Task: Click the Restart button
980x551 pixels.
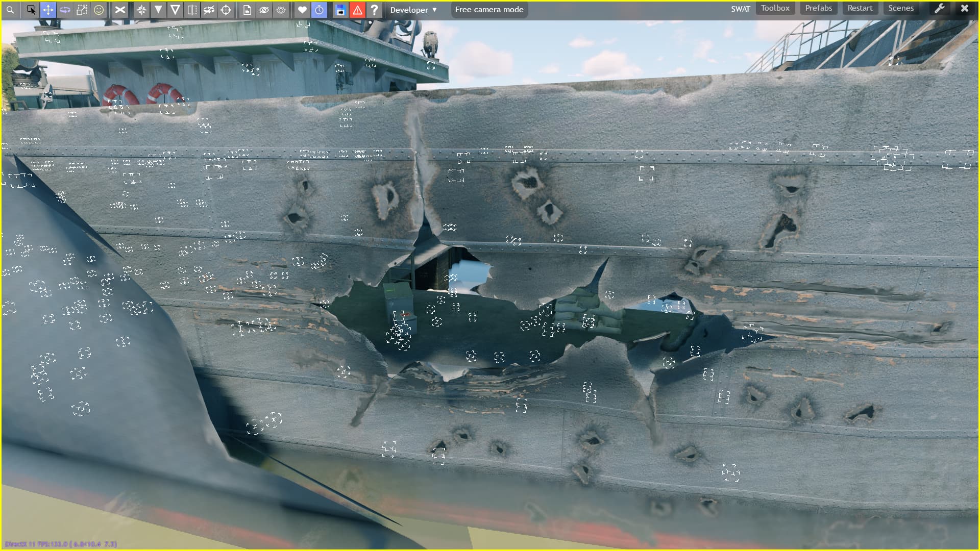Action: (x=860, y=8)
